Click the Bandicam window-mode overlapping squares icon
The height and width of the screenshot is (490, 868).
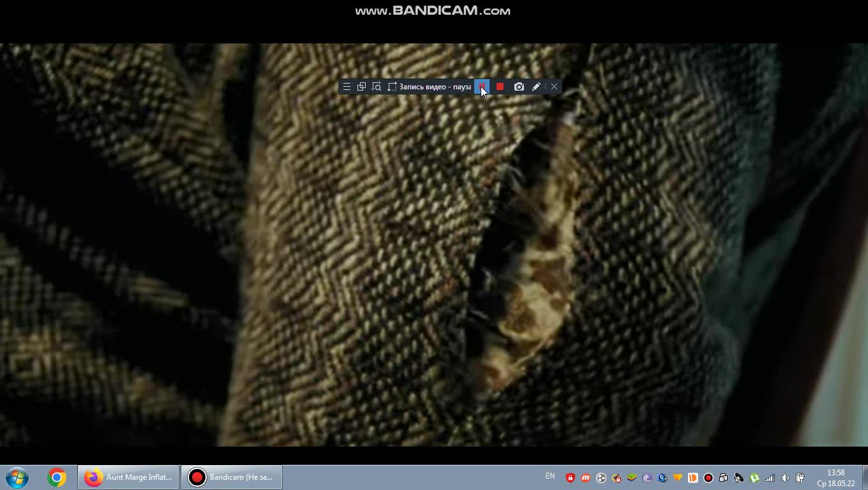(361, 87)
